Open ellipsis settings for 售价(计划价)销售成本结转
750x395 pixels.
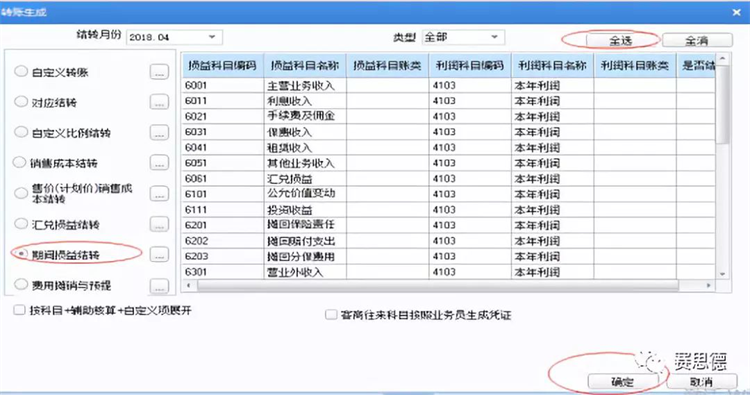159,193
